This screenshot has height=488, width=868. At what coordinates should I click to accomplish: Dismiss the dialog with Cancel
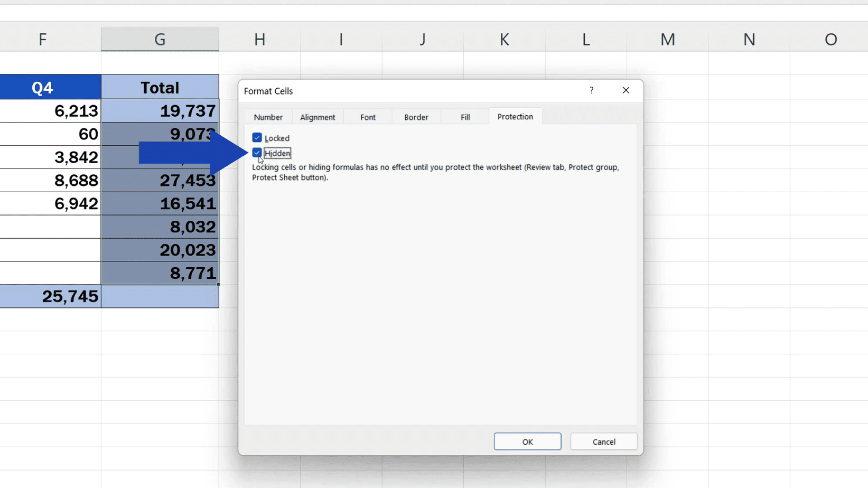point(603,442)
